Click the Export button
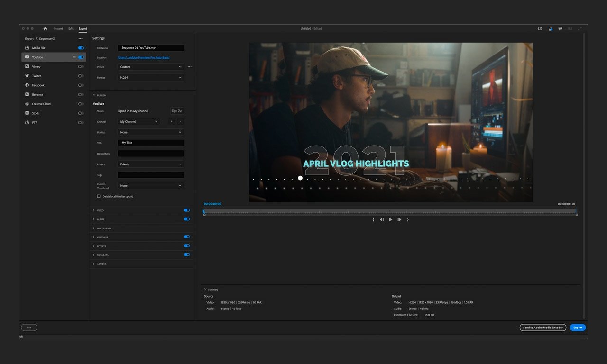 pos(578,328)
